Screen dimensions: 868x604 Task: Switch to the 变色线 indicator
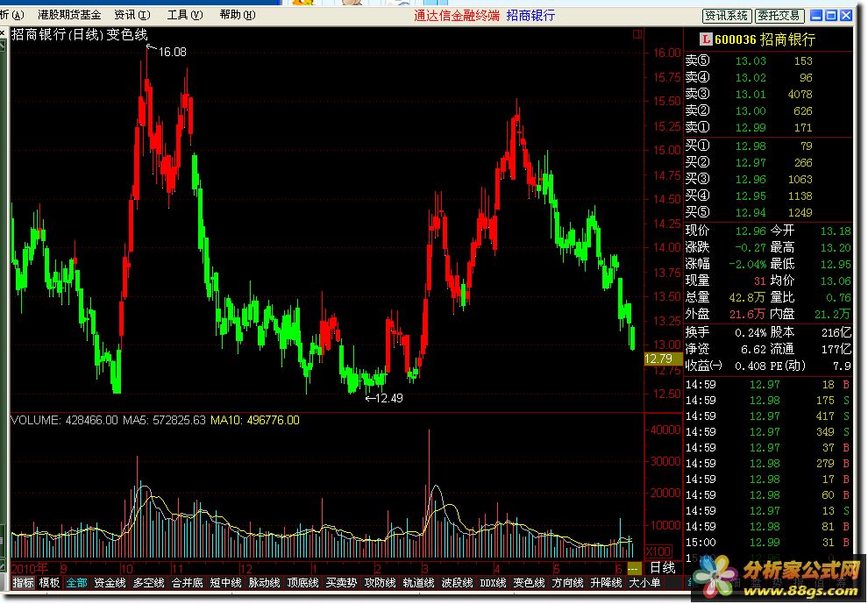[x=529, y=583]
